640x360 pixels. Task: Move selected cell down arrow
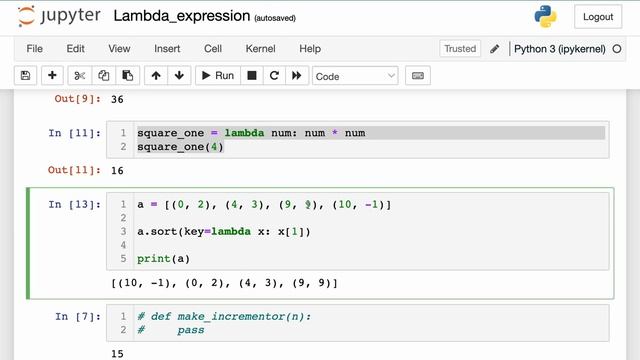(x=179, y=76)
